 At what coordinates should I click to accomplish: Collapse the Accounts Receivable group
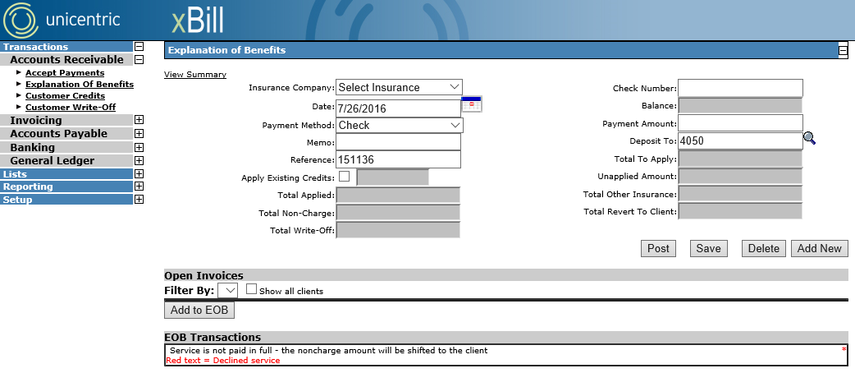139,60
